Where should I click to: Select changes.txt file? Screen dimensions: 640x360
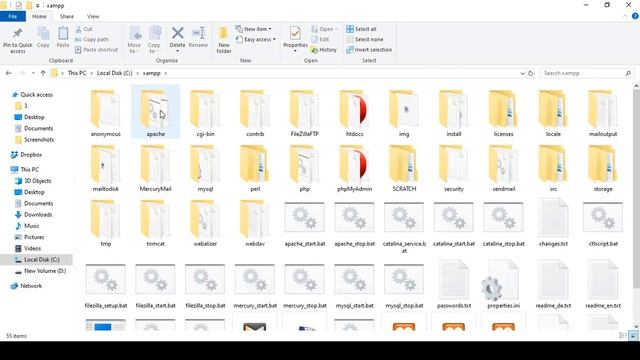tap(553, 223)
